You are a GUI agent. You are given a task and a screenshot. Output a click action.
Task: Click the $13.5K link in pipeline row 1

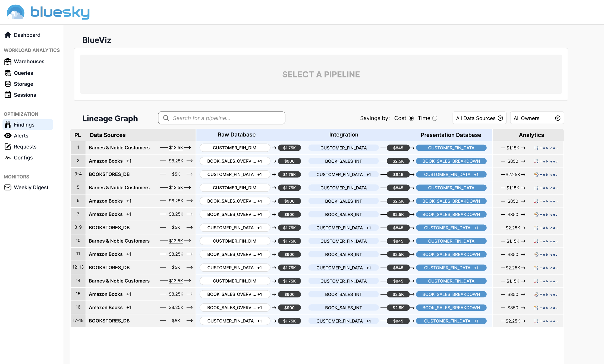tap(176, 148)
